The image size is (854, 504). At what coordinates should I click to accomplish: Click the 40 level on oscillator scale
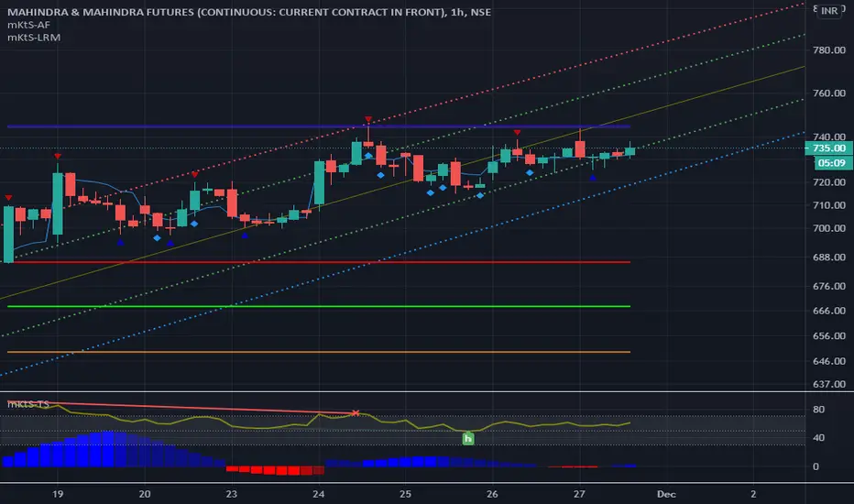coord(818,438)
